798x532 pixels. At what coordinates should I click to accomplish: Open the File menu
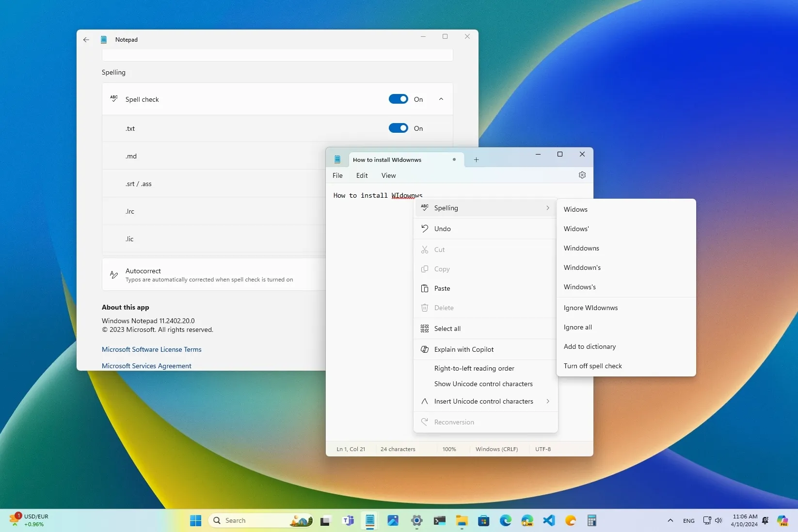(337, 175)
